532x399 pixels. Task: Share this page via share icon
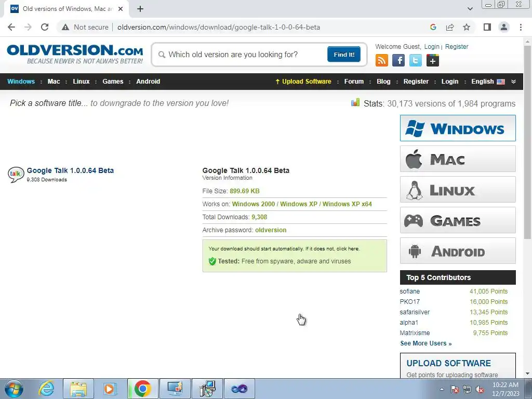450,27
